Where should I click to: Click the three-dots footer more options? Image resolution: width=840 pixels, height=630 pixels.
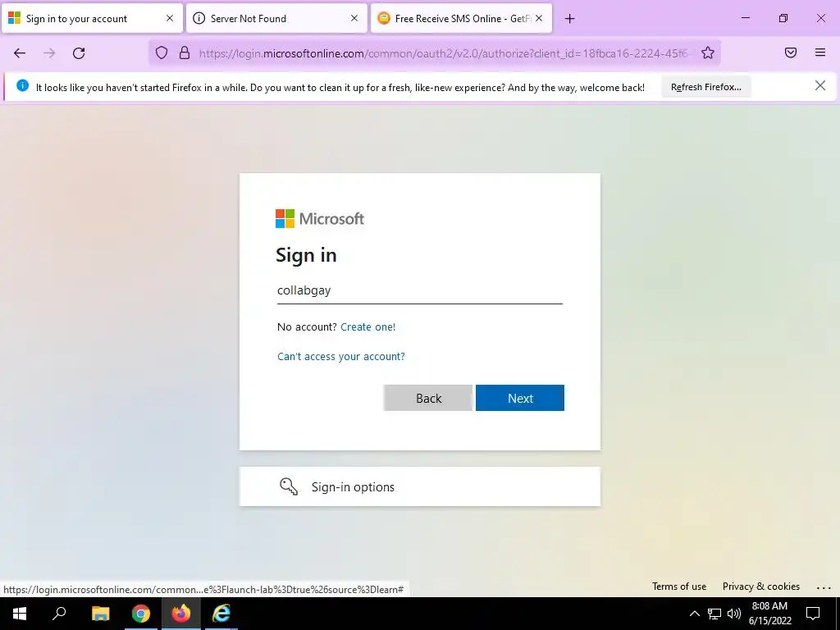point(824,587)
